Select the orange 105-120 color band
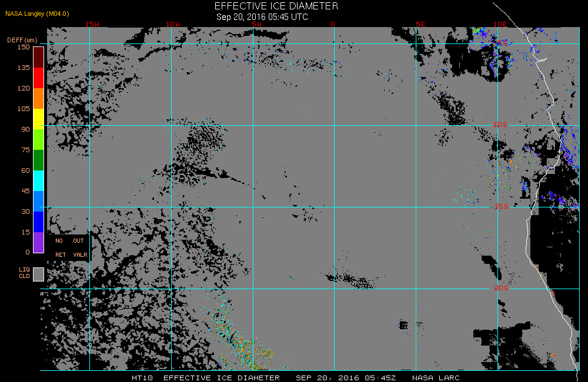Viewport: 588px width, 382px height. click(39, 99)
